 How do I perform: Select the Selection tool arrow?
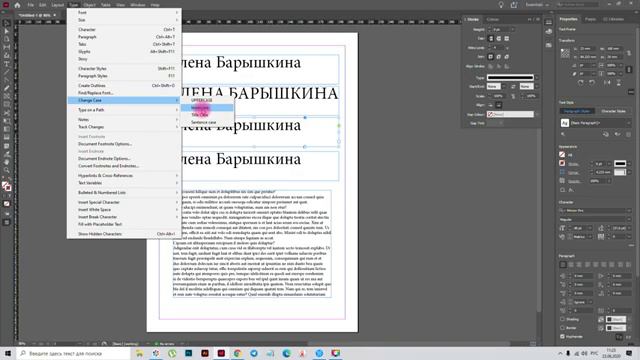[x=7, y=23]
